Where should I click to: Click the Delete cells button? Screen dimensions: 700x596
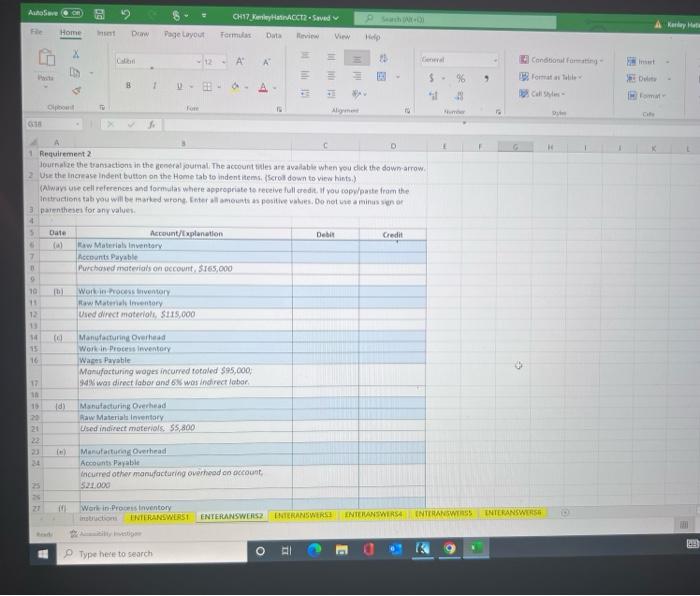click(642, 79)
